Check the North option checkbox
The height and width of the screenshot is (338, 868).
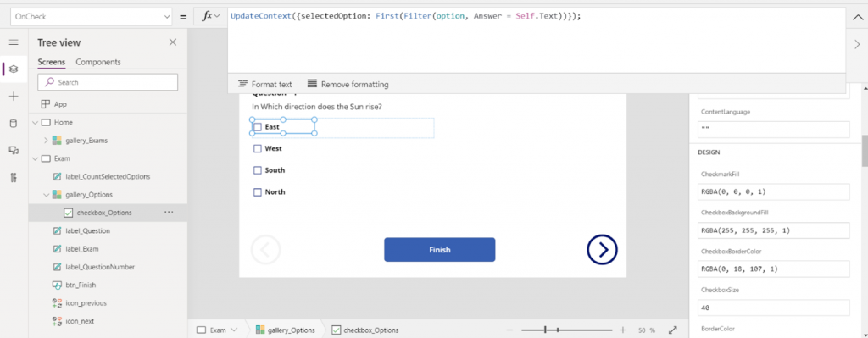point(258,192)
